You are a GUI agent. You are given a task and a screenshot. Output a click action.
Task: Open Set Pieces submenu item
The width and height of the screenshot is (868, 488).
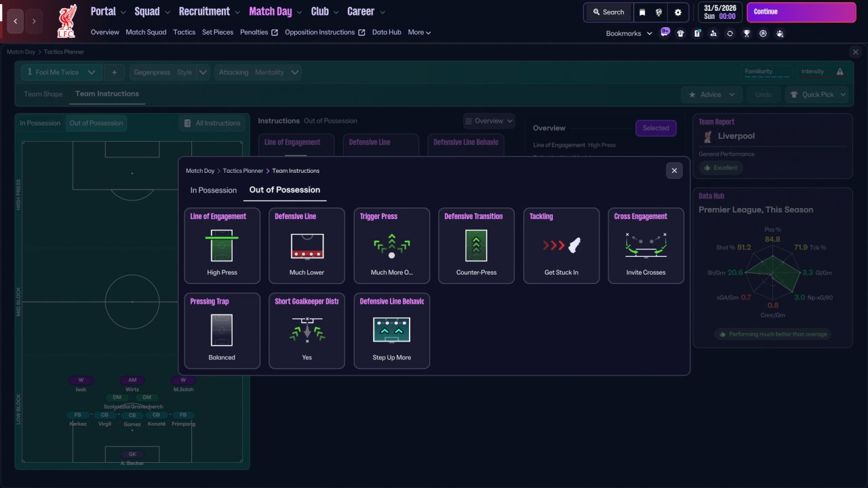pos(218,33)
